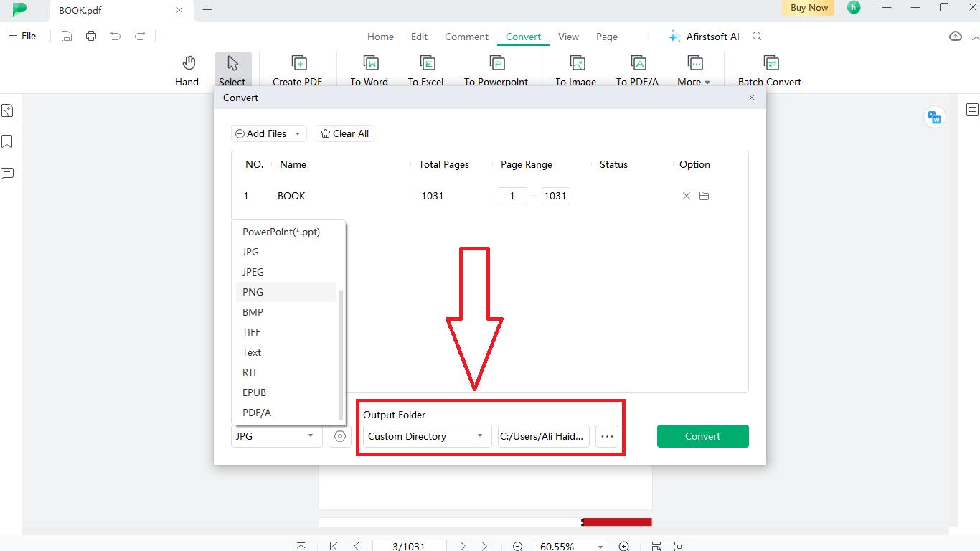Go to previous page

[x=357, y=547]
